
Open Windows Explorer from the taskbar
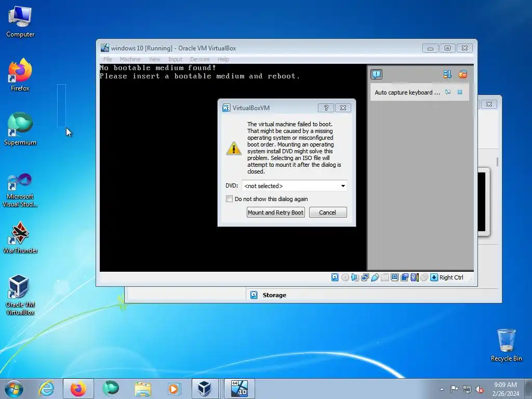(x=143, y=389)
